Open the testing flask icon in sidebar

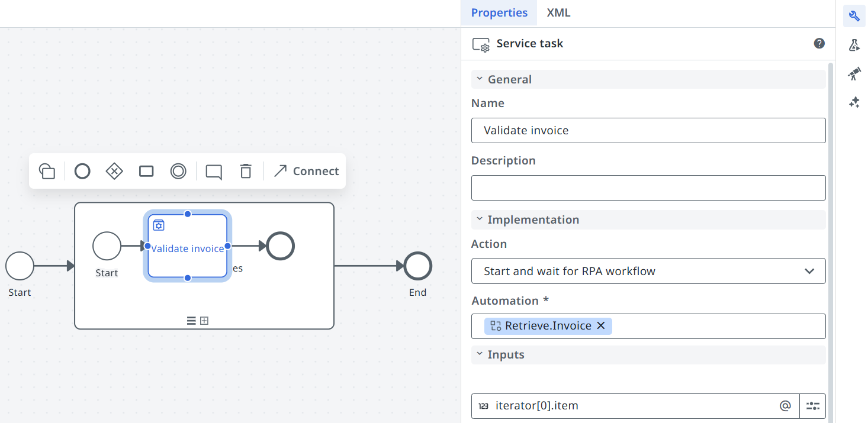pyautogui.click(x=854, y=45)
